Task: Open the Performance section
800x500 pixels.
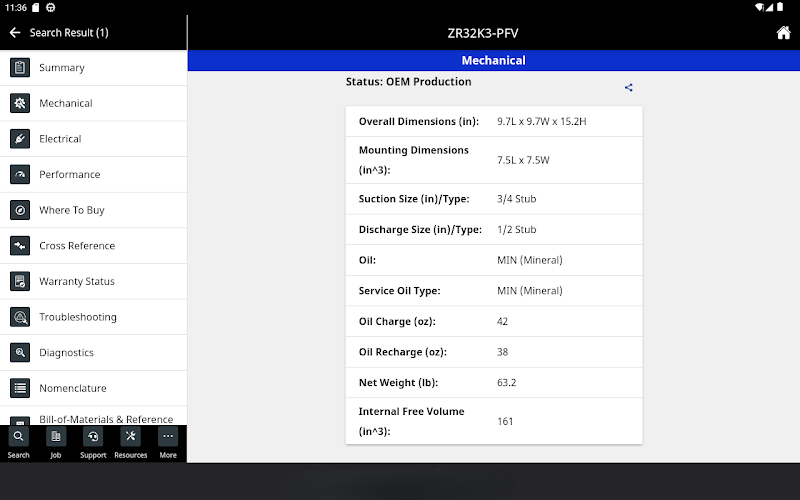Action: point(93,174)
